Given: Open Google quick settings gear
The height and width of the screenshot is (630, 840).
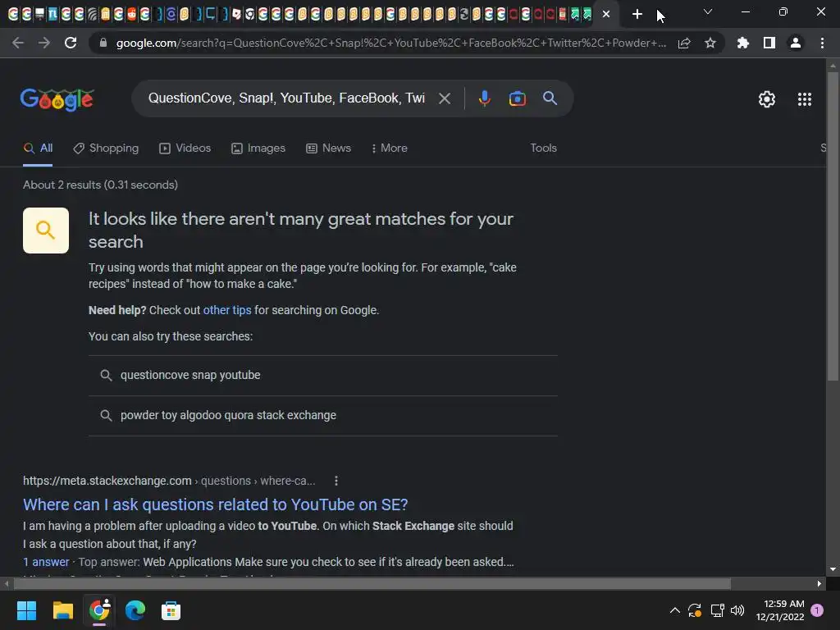Looking at the screenshot, I should click(x=767, y=99).
